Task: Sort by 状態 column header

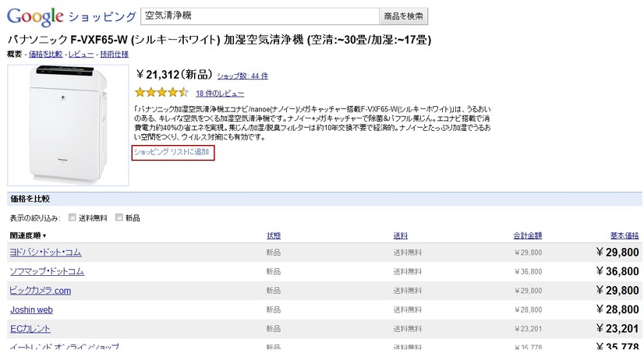Action: (274, 235)
